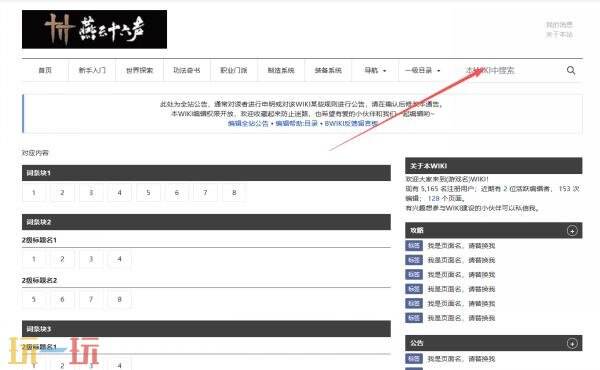Screen dimensions: 600x370
Task: Click the 词条块2 section header
Action: (x=206, y=222)
